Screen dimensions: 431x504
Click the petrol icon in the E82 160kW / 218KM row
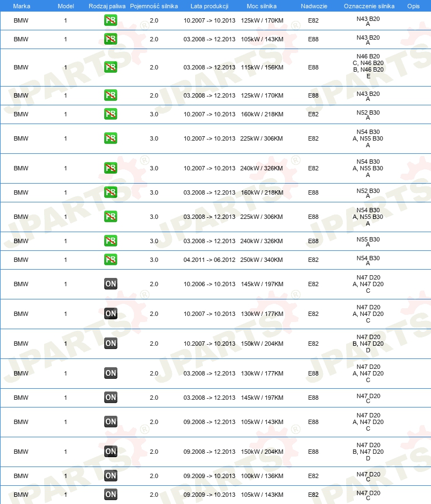point(110,114)
